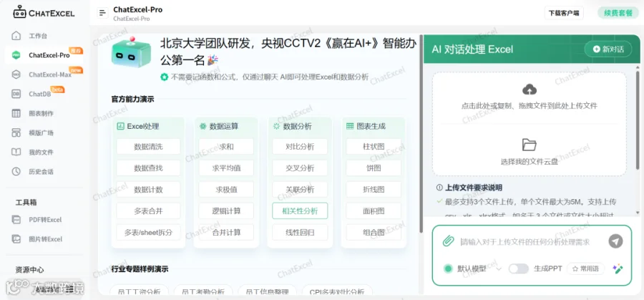Click the info icon beside 上传文件要求说明
644x300 pixels.
coord(439,188)
